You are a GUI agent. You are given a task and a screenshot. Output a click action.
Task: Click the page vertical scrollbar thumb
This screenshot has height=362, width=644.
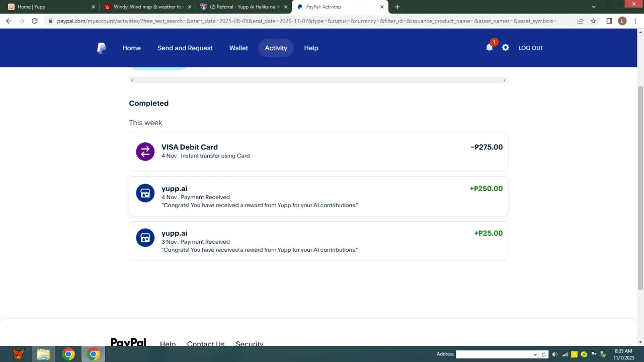click(640, 188)
